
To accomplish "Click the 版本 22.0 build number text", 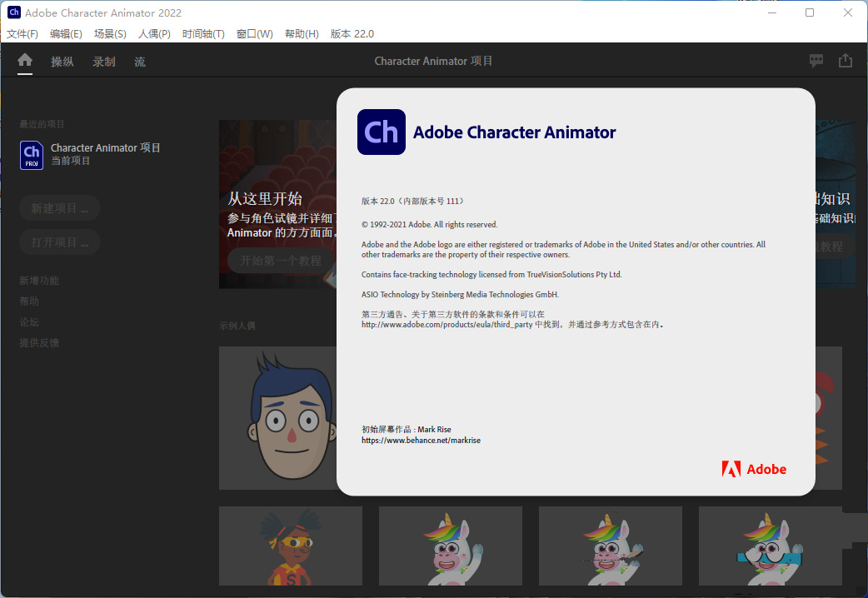I will coord(413,201).
